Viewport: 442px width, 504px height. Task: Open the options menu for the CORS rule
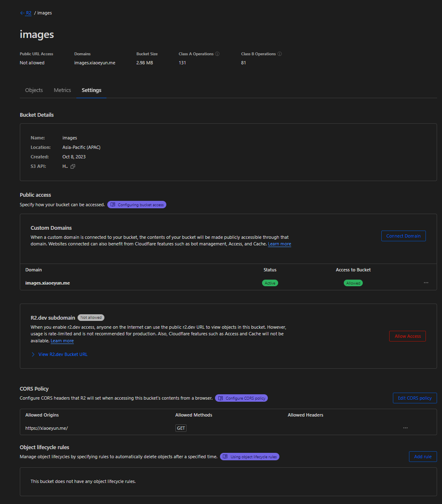pyautogui.click(x=405, y=428)
